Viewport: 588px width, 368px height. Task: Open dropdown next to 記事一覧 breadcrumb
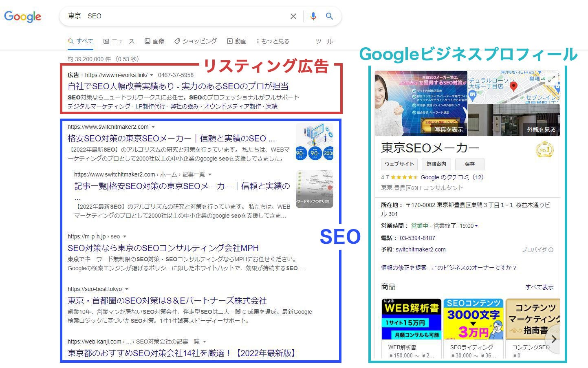tap(210, 175)
